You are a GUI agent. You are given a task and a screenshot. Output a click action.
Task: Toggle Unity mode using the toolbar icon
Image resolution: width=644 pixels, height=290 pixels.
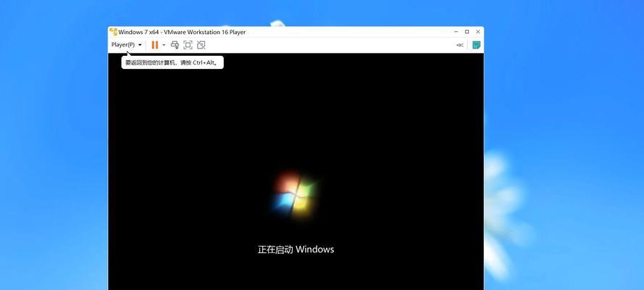(x=201, y=45)
